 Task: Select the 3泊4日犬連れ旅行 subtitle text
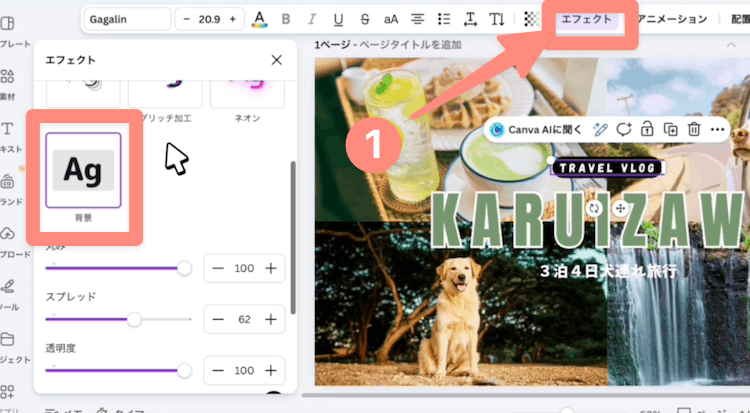pyautogui.click(x=608, y=271)
